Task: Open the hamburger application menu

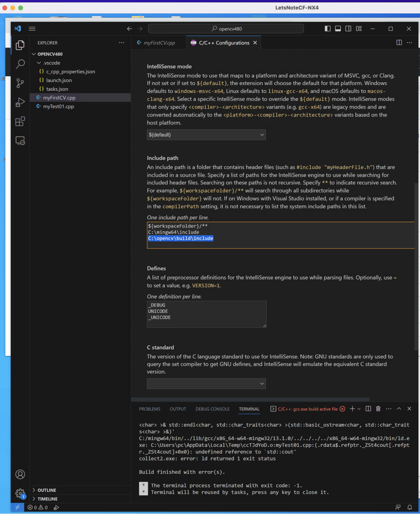Action: (32, 29)
